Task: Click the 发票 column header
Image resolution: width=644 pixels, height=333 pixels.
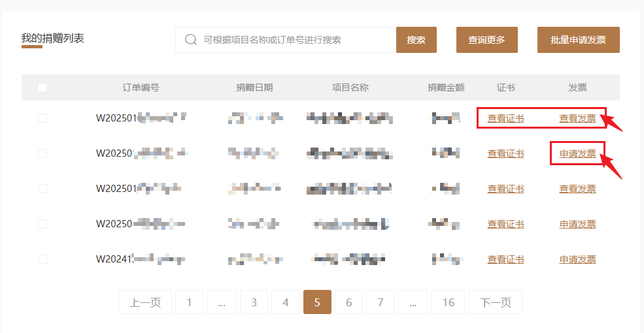Action: (577, 87)
